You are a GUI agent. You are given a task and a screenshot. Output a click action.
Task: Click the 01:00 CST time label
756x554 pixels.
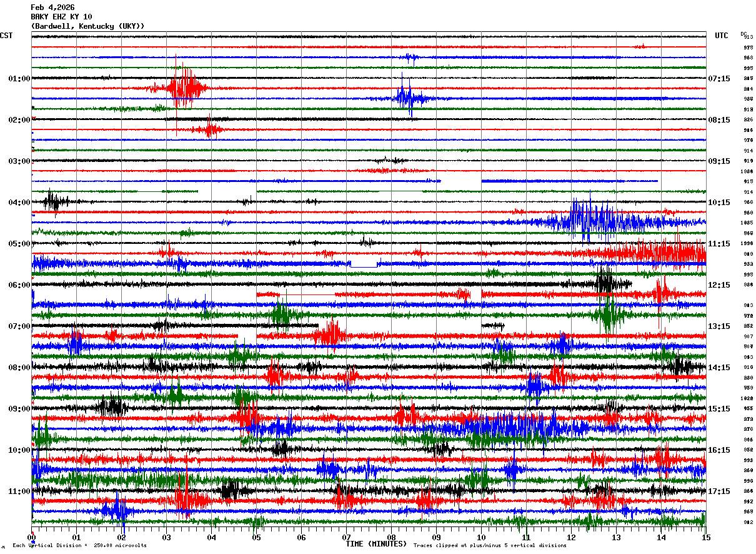tap(19, 79)
